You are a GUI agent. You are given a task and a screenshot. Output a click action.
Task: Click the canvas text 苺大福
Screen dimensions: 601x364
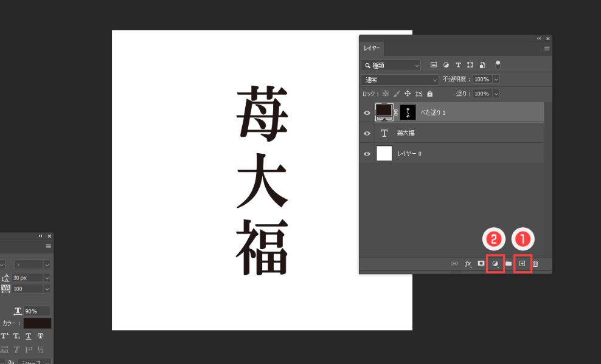262,180
